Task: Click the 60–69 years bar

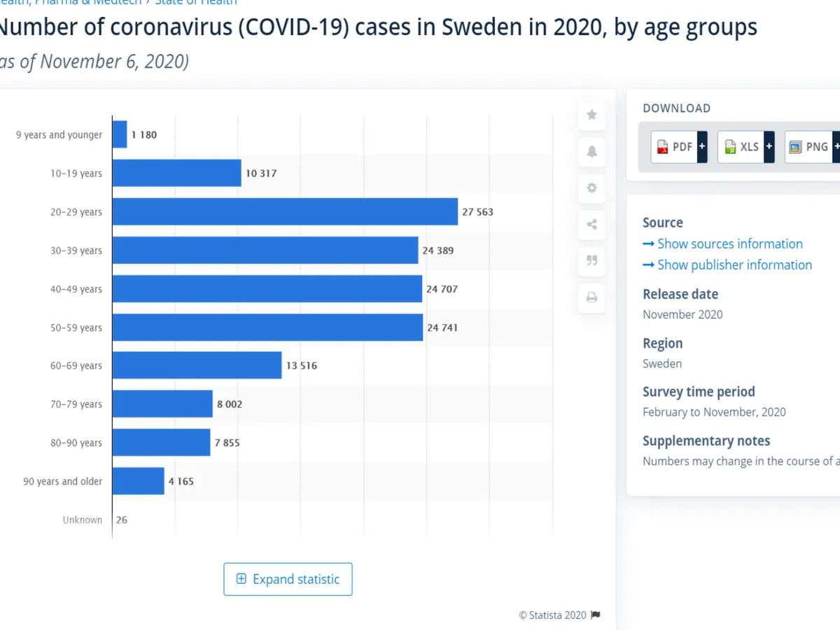Action: tap(197, 365)
